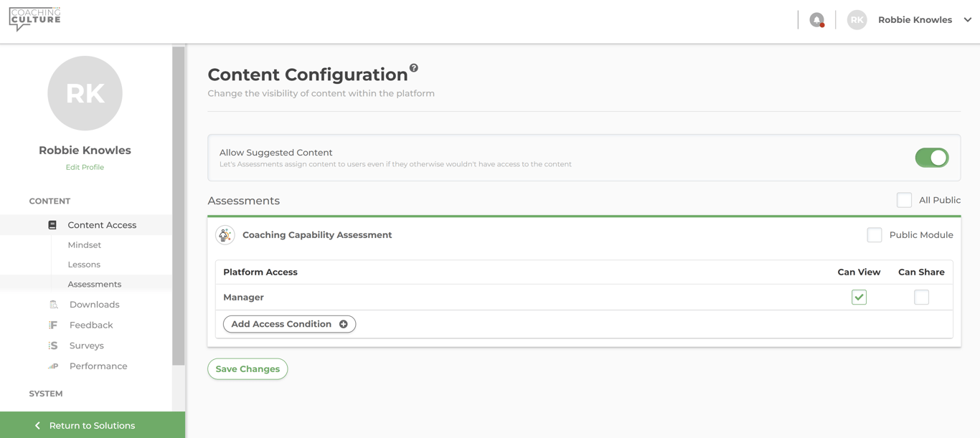
Task: Click the Edit Profile link
Action: pyautogui.click(x=85, y=167)
